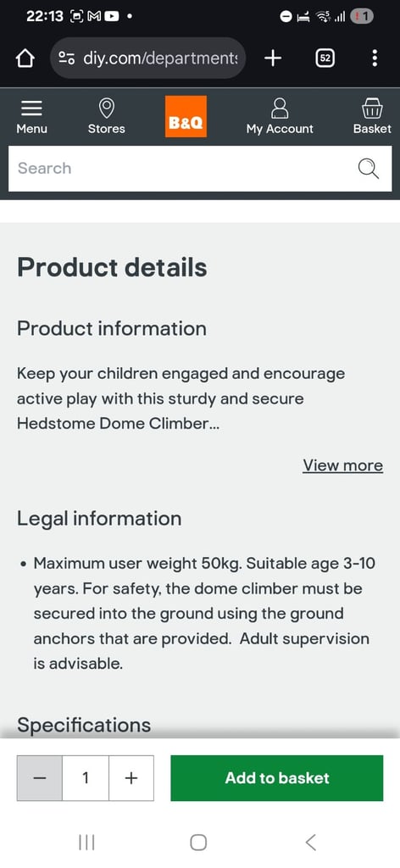Screen dimensions: 400x868
Task: View the Basket icon
Action: [372, 108]
